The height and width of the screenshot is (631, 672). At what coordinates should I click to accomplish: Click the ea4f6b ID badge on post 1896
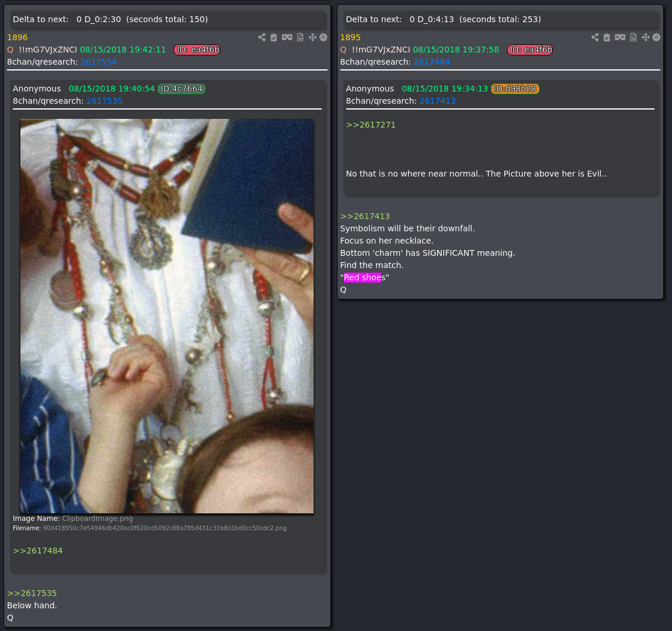pos(197,50)
